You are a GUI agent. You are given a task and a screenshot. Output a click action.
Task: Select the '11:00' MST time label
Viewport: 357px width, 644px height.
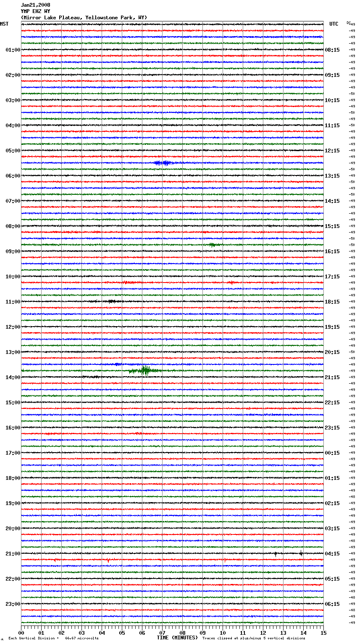coord(13,302)
